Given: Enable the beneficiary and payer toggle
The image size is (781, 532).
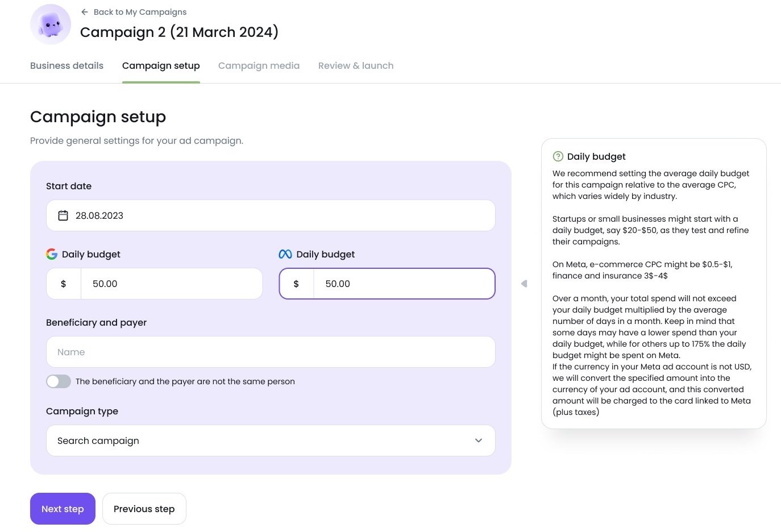Looking at the screenshot, I should (x=58, y=381).
